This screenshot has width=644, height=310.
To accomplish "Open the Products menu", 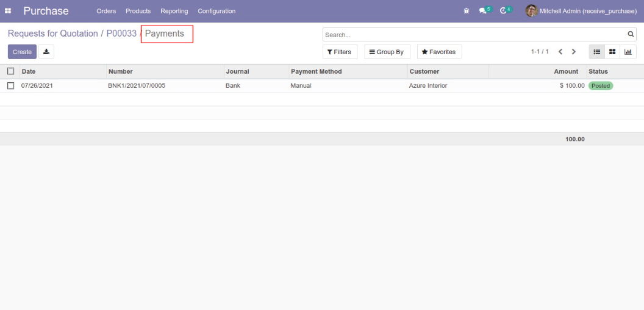I will pyautogui.click(x=138, y=11).
